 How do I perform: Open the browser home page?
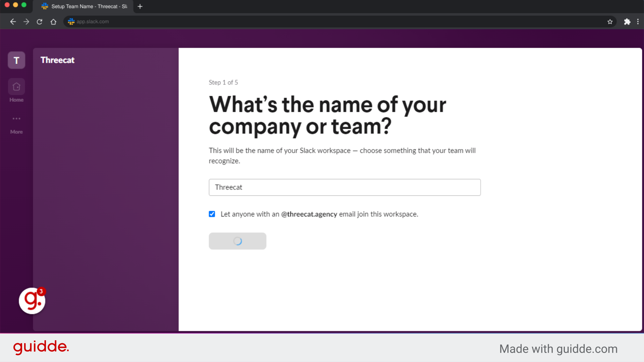(53, 21)
